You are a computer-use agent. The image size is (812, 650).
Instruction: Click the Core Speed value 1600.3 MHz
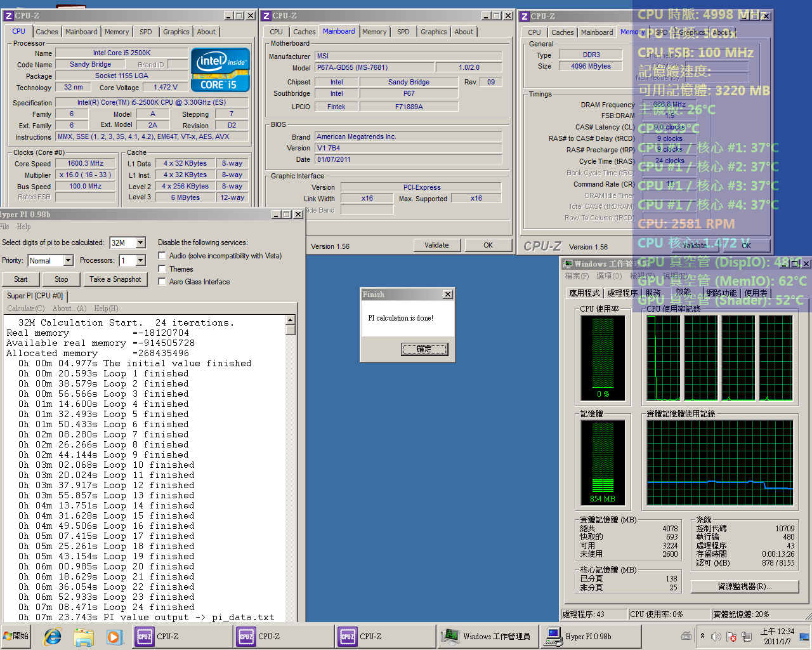85,163
